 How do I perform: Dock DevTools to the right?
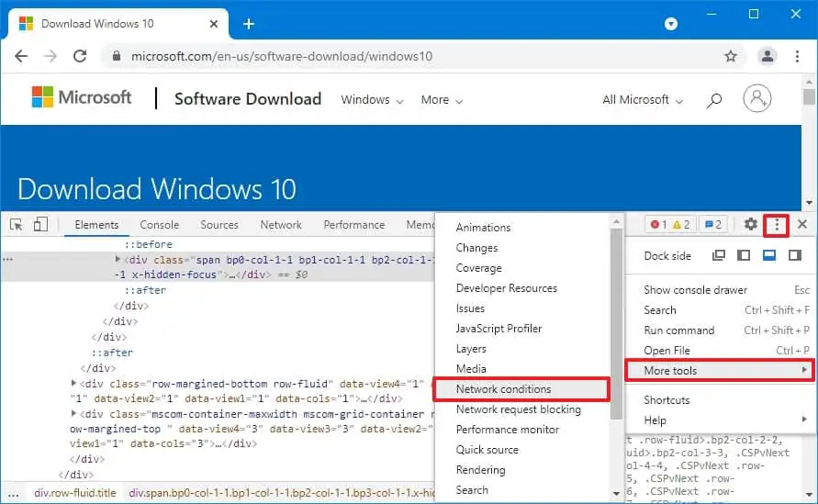tap(794, 255)
